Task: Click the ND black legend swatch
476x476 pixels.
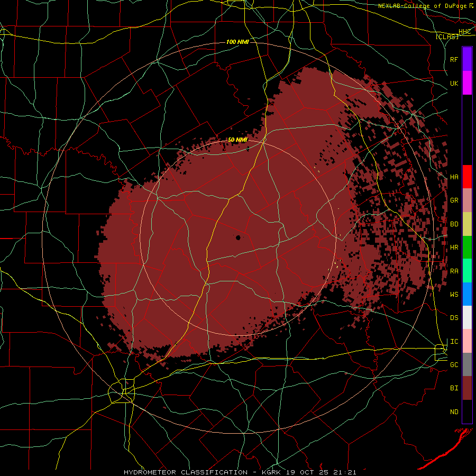Action: pos(467,411)
